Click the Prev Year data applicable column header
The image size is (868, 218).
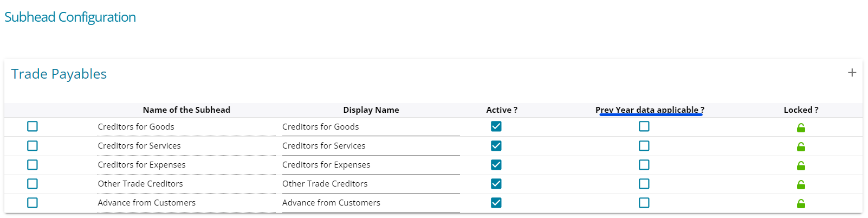(x=650, y=110)
